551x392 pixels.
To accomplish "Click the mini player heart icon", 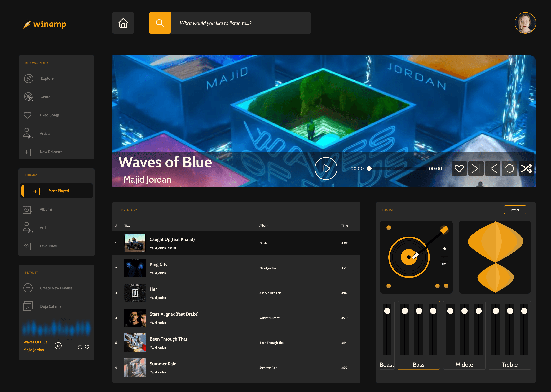I will (87, 347).
